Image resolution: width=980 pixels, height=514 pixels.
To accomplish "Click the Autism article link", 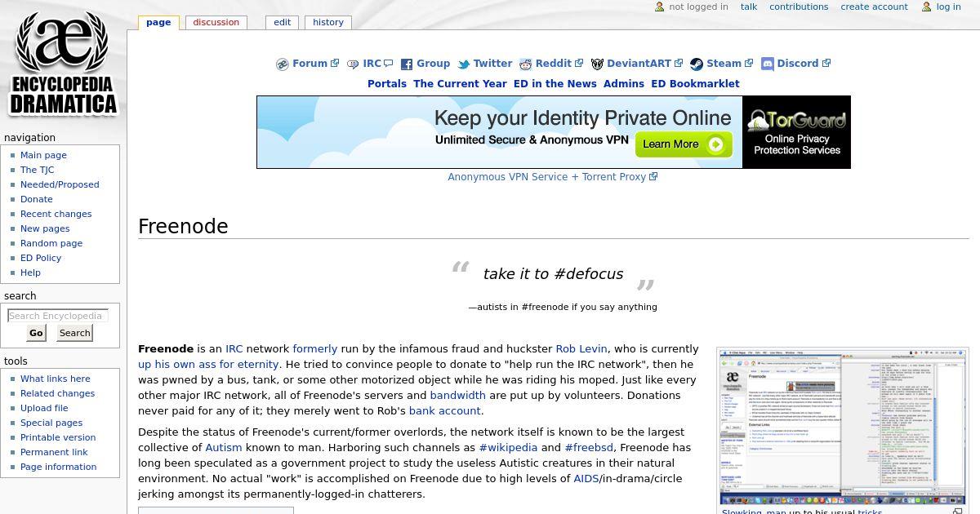I will point(224,448).
